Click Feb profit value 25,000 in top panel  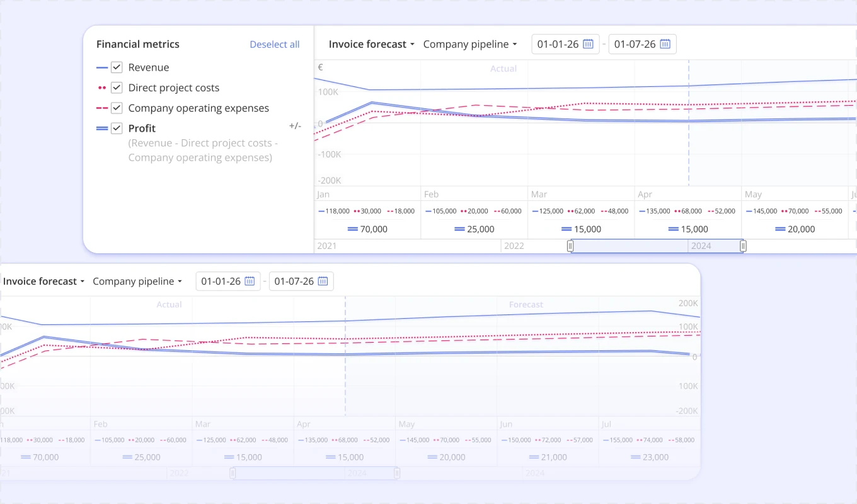coord(481,229)
